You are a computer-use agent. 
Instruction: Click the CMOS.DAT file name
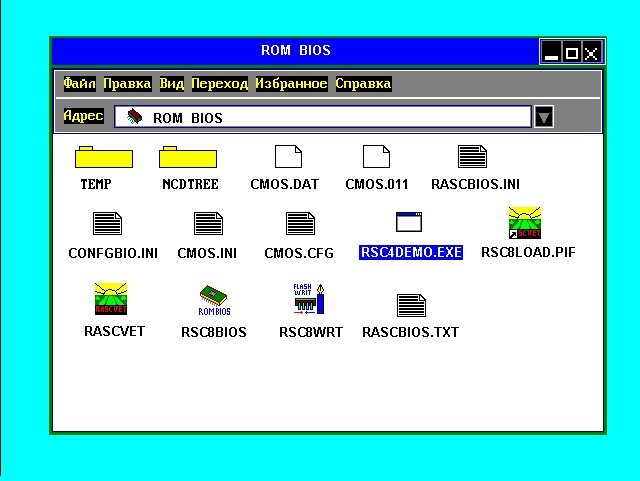(x=284, y=184)
